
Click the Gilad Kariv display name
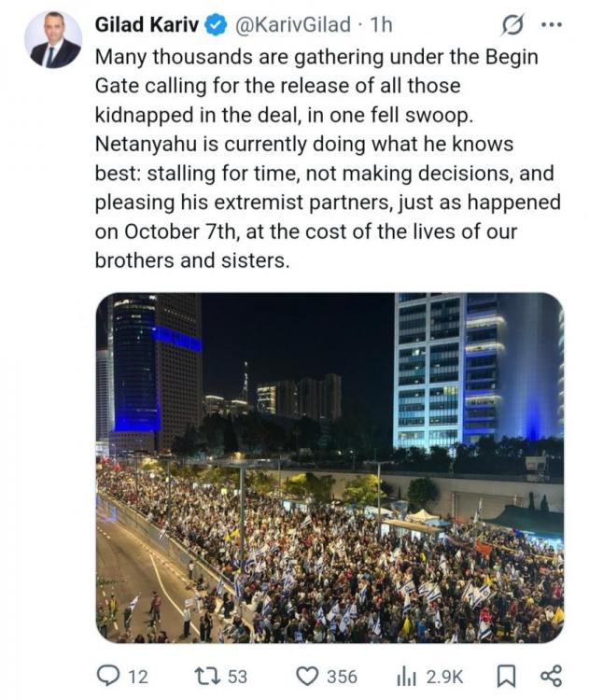[147, 24]
